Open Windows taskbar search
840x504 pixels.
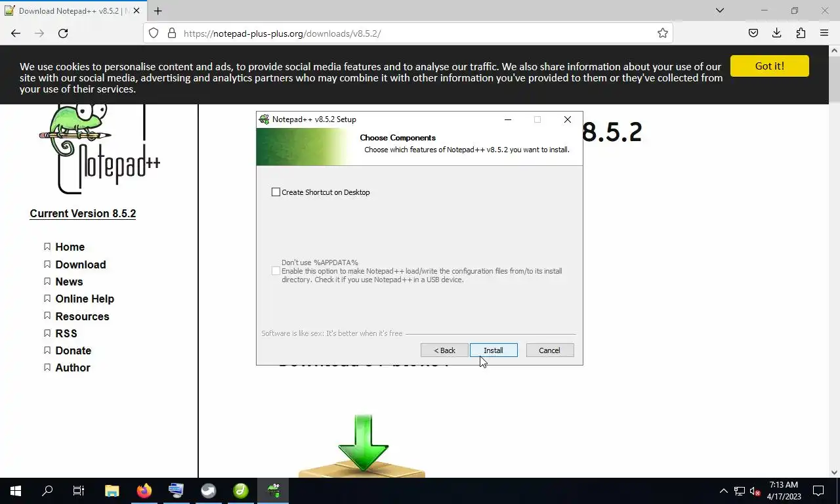[x=47, y=491]
